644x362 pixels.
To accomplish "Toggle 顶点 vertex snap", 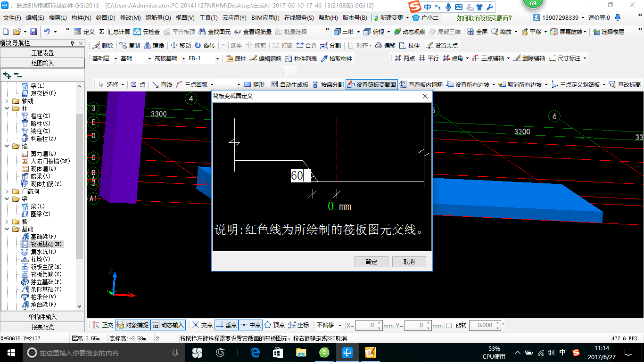I will point(274,325).
